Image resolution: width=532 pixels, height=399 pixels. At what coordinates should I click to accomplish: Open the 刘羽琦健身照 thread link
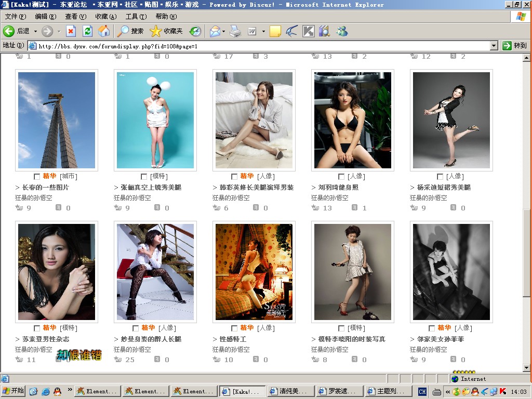(338, 187)
